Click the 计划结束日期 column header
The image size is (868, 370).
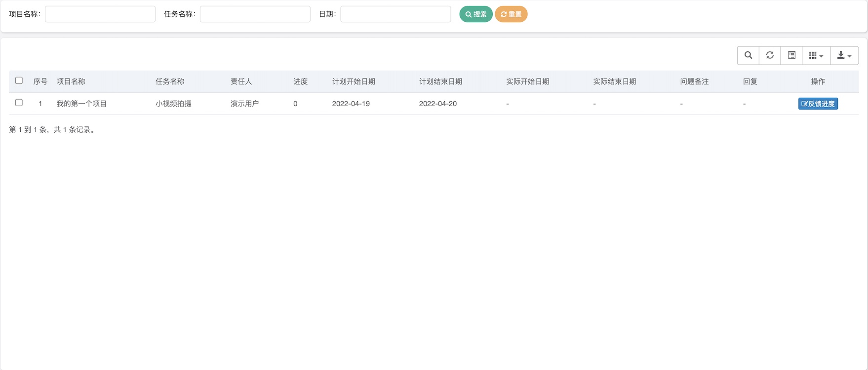(440, 81)
